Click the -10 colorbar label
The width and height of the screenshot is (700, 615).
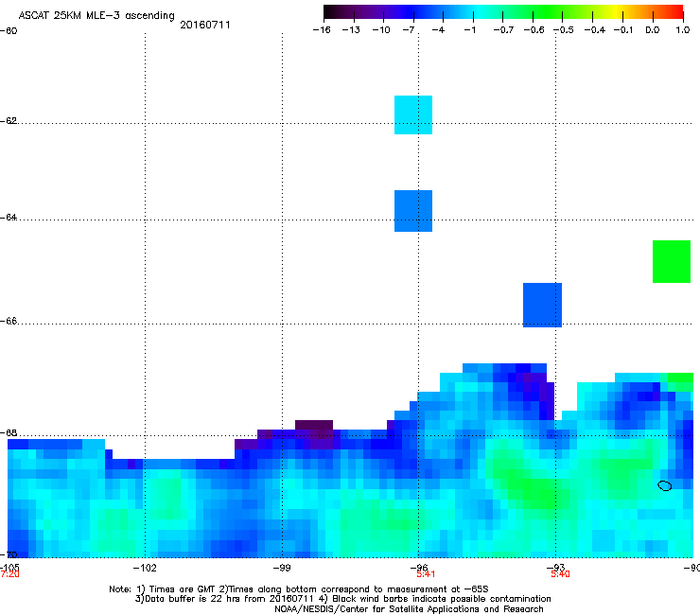pyautogui.click(x=381, y=30)
